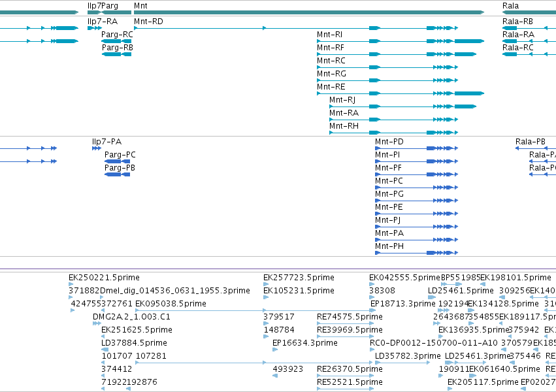This screenshot has height=392, width=556.
Task: Select the Parg-PC protein label
Action: tap(120, 155)
